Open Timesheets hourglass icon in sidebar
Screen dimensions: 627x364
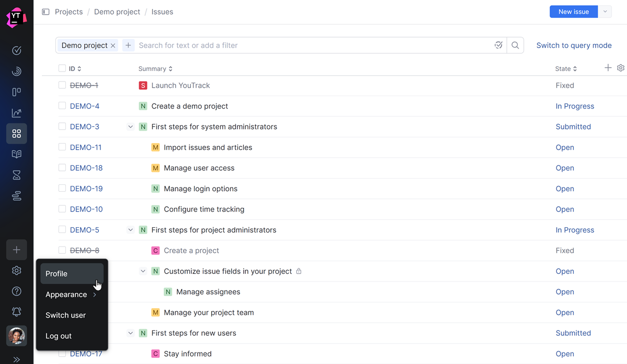(x=16, y=175)
